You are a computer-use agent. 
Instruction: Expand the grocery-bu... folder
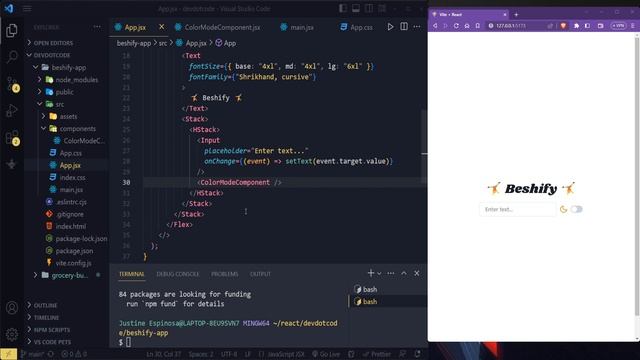coord(69,276)
